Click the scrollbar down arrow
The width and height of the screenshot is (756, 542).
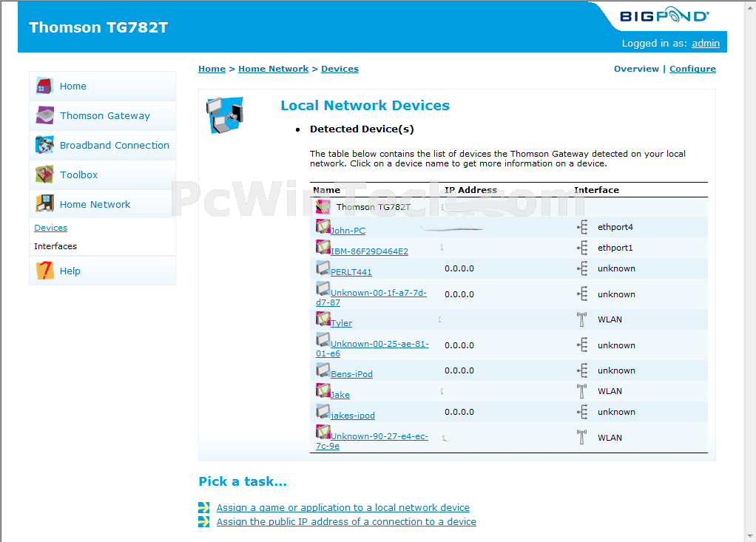tap(750, 536)
